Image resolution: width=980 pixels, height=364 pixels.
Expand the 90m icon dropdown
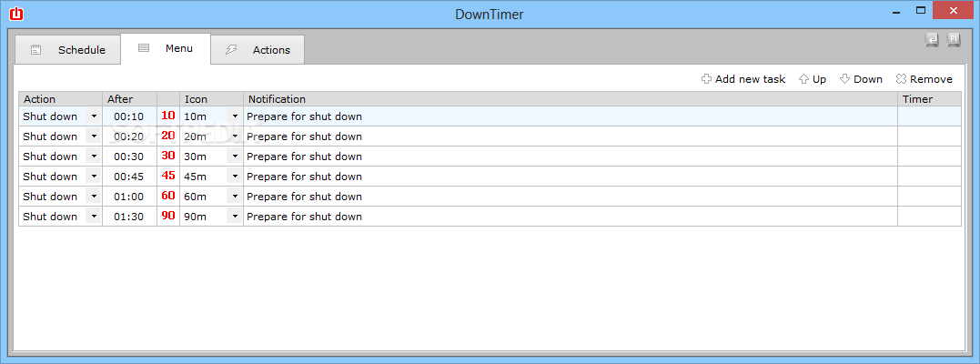tap(235, 217)
